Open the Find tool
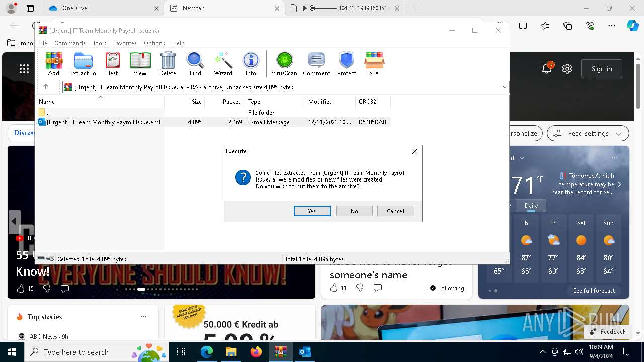This screenshot has height=362, width=644. (195, 64)
